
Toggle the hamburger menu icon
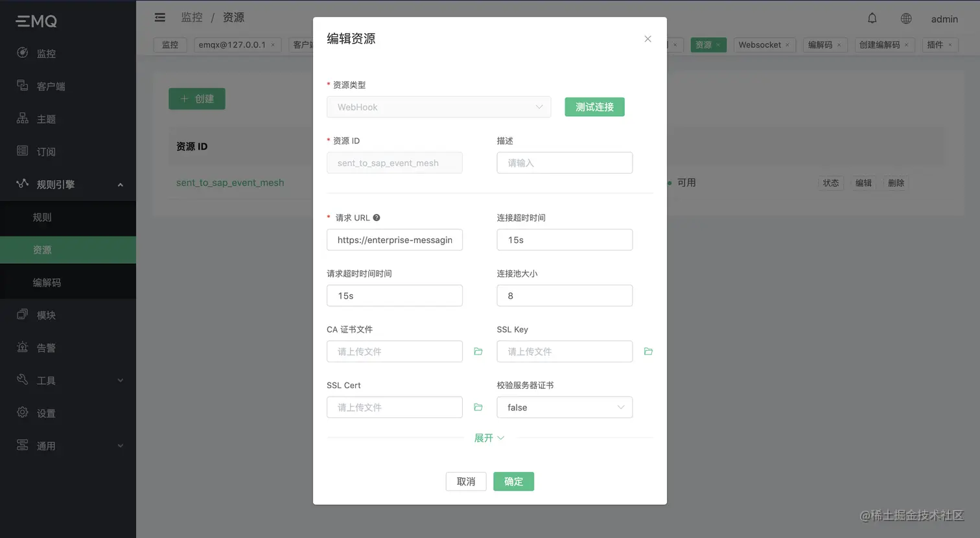pos(160,18)
